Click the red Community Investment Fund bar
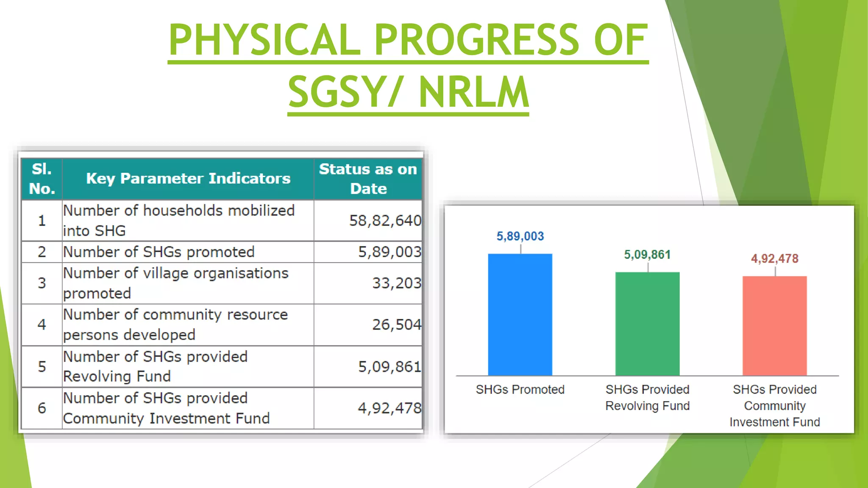The height and width of the screenshot is (488, 868). (774, 325)
